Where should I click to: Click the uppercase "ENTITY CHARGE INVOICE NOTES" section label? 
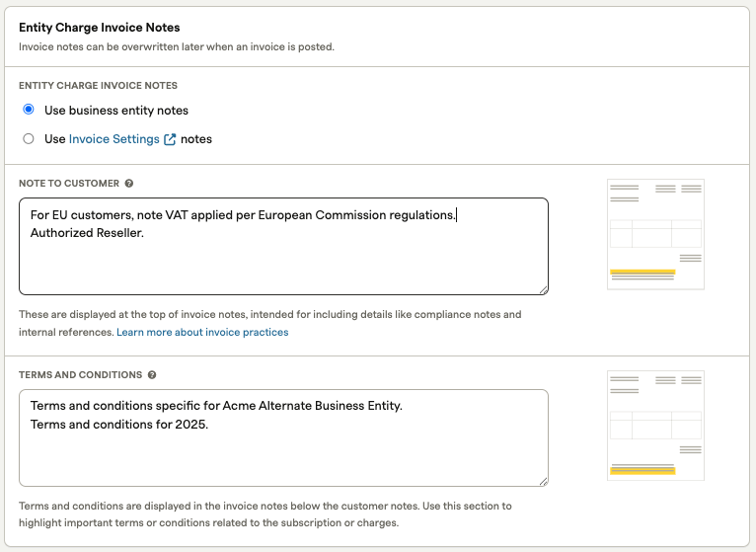[98, 86]
